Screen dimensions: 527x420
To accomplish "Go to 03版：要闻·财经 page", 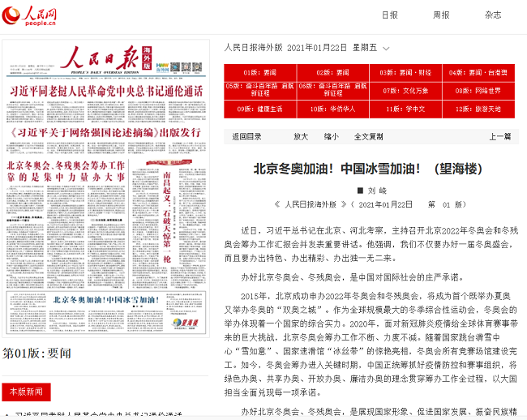I will click(405, 73).
